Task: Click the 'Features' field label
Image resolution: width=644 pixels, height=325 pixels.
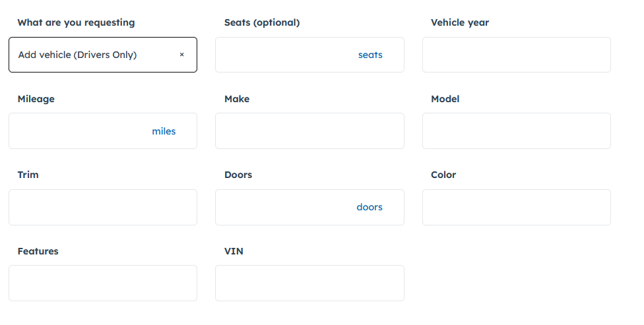Action: (38, 251)
